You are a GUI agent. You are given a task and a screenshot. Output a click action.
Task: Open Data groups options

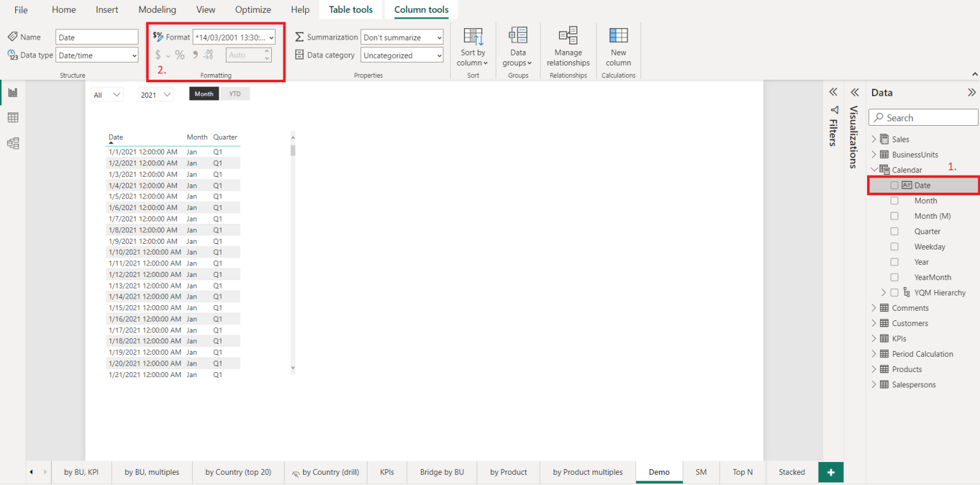[x=517, y=46]
